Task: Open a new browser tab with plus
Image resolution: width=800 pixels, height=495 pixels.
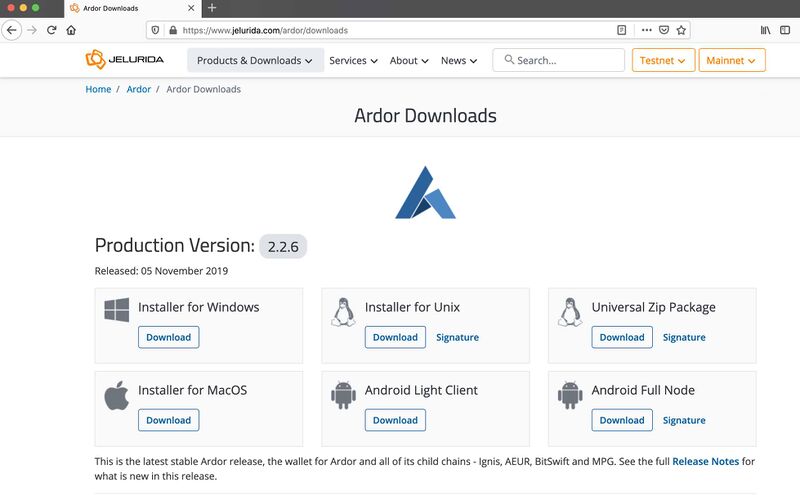Action: (x=212, y=8)
